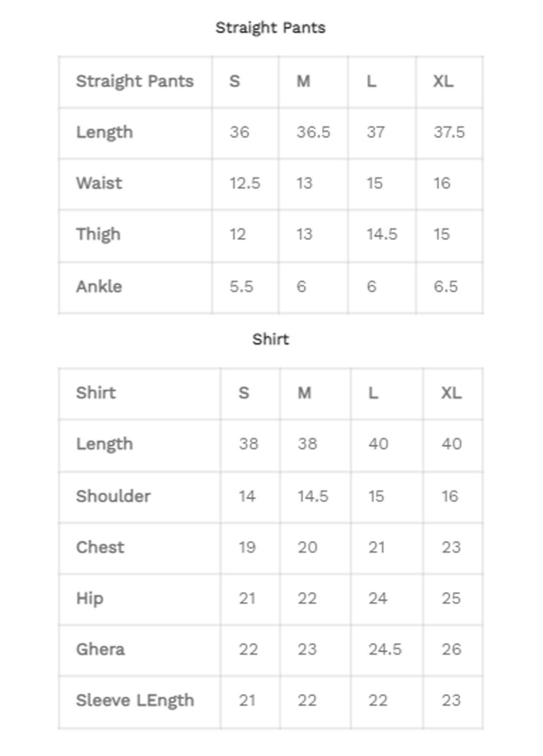The height and width of the screenshot is (756, 543).
Task: Click the Hip value 25
Action: tap(451, 598)
